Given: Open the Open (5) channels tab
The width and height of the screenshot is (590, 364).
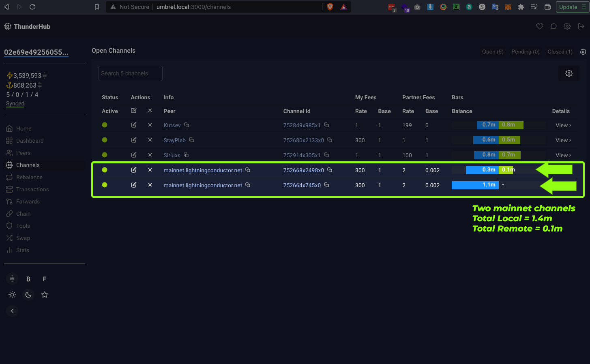Looking at the screenshot, I should click(x=493, y=52).
